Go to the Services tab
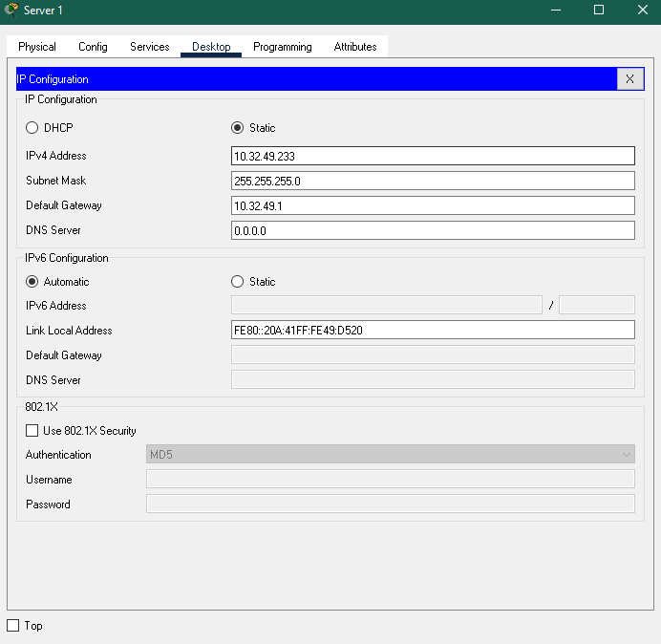Screen dimensions: 661x644 click(150, 47)
